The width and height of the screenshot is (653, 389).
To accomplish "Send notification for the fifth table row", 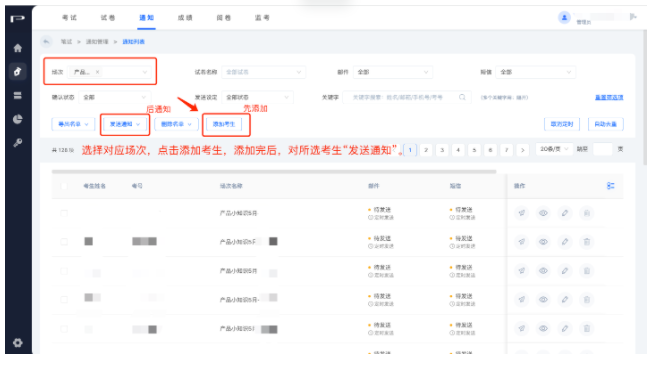I will [x=521, y=329].
